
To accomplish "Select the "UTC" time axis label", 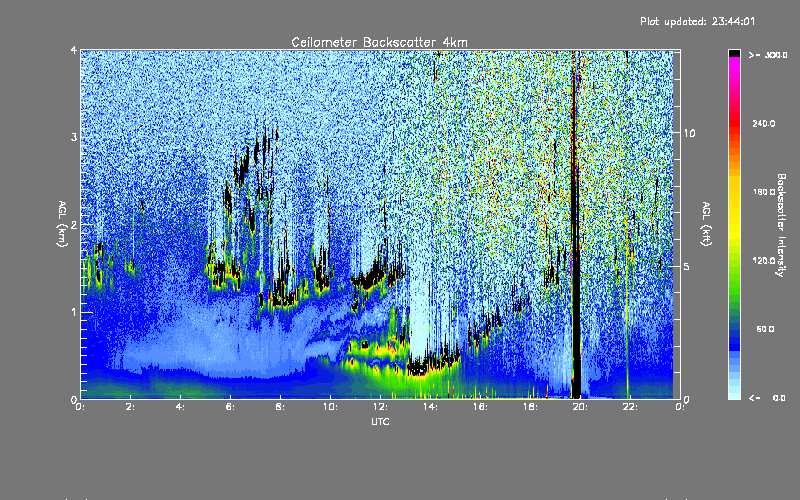I will pyautogui.click(x=380, y=421).
